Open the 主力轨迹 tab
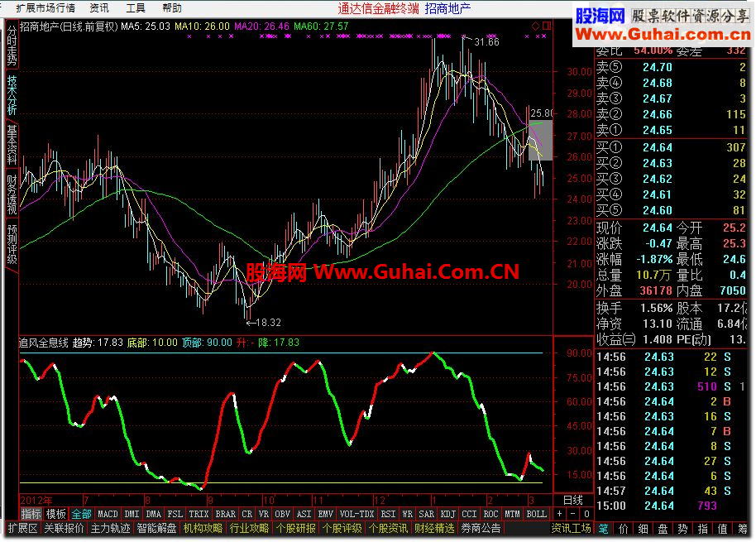Screen dimensions: 756x542 (110, 529)
